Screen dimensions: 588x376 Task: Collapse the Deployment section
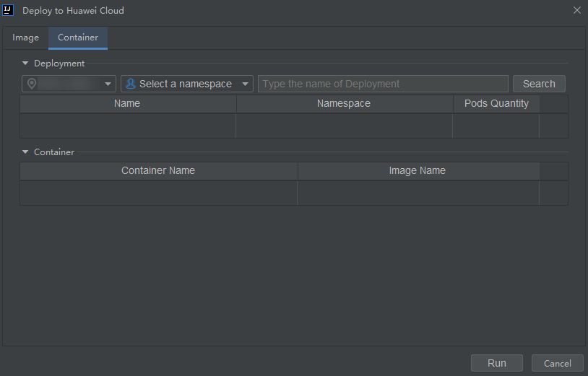tap(25, 64)
